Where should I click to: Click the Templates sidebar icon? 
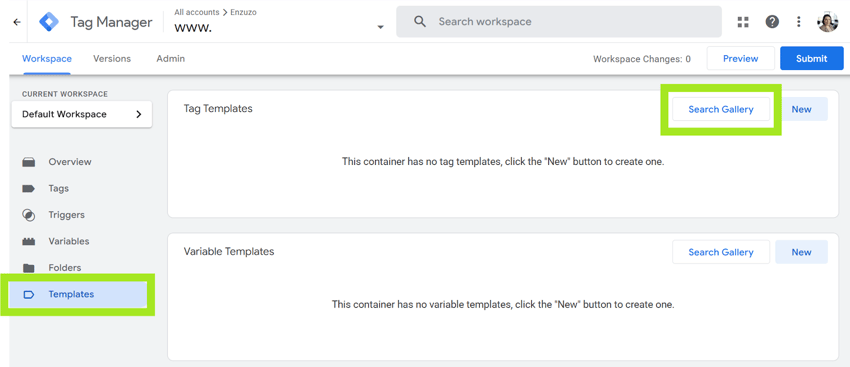(x=29, y=294)
